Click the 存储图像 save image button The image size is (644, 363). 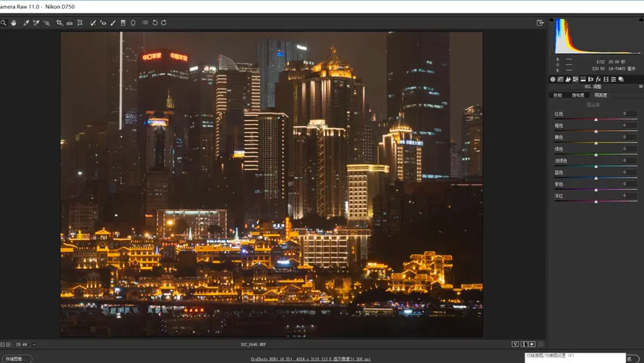click(x=17, y=359)
